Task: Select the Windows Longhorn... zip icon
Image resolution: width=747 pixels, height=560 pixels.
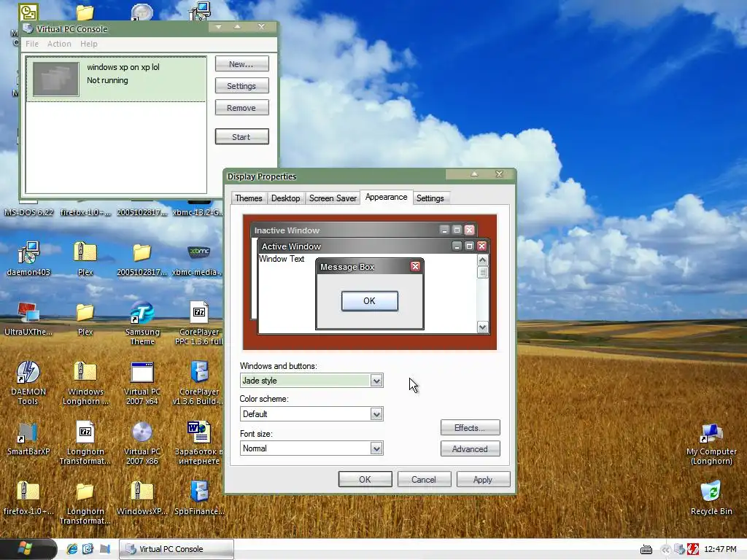Action: pyautogui.click(x=85, y=372)
